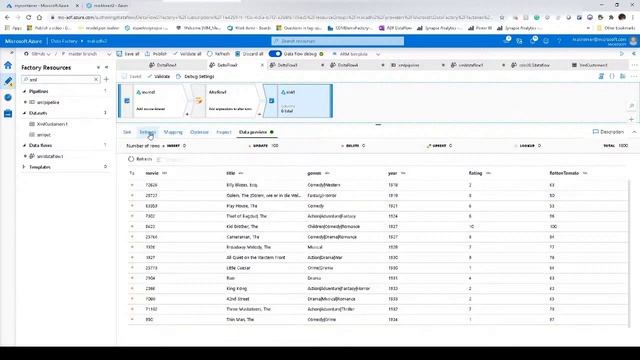640x360 pixels.
Task: Open the properties panel icon
Action: coord(623,76)
